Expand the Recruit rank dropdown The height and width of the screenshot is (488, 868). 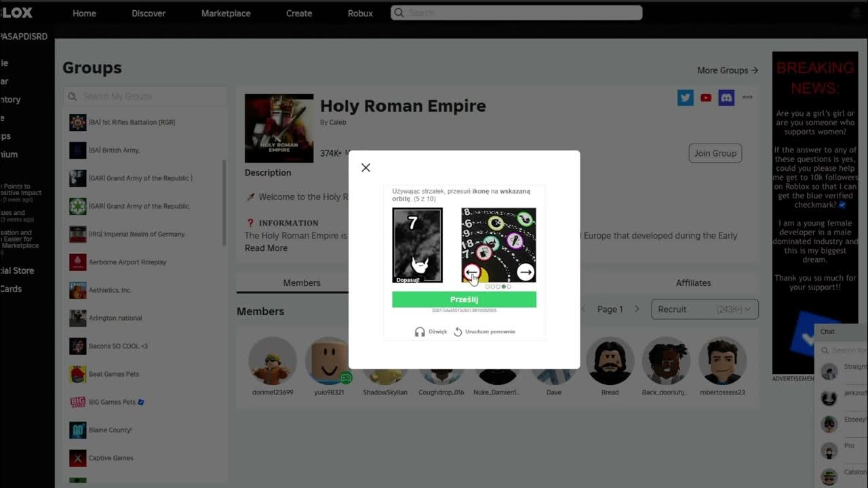[x=705, y=309]
